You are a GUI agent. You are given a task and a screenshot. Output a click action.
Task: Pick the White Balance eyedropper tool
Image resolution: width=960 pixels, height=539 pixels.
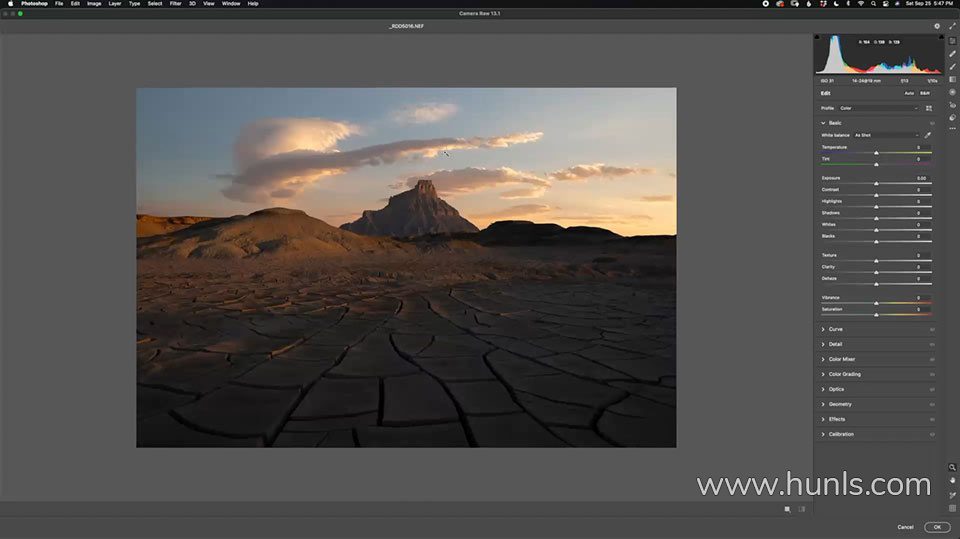[x=927, y=135]
